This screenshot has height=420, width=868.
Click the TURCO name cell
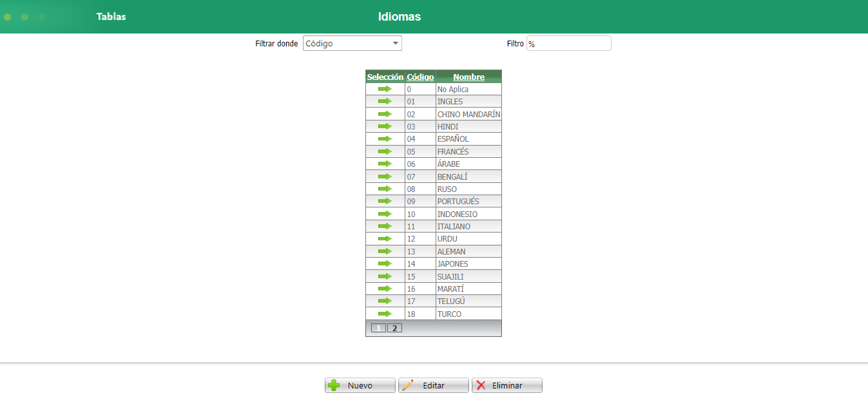tap(468, 314)
